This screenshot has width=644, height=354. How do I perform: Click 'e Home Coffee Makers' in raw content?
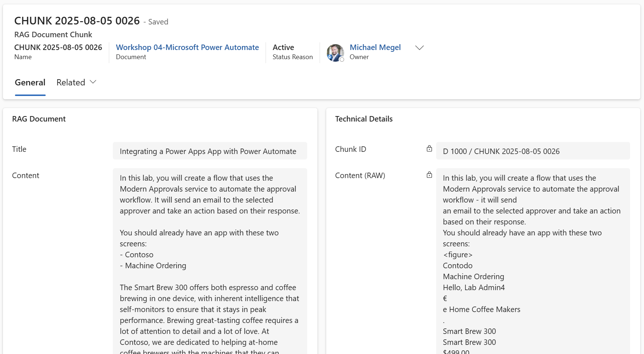point(481,309)
